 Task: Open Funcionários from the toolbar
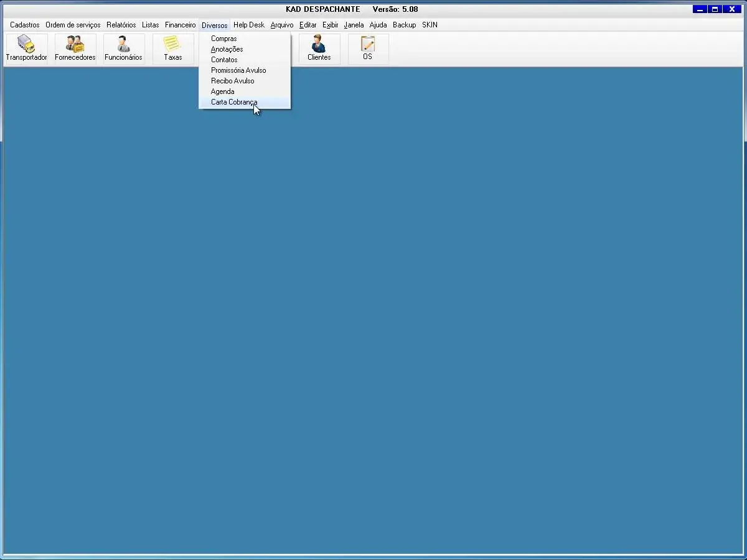[x=123, y=49]
